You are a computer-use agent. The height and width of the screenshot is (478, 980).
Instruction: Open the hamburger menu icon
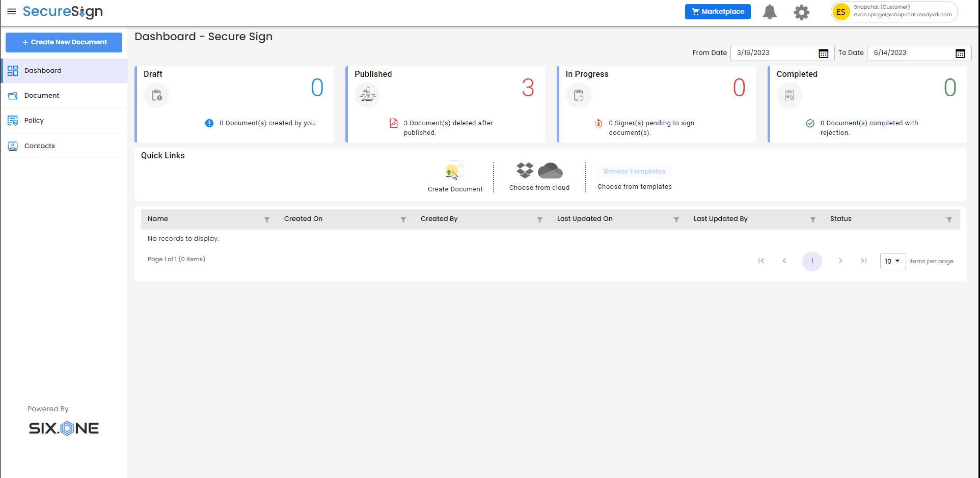[x=12, y=11]
